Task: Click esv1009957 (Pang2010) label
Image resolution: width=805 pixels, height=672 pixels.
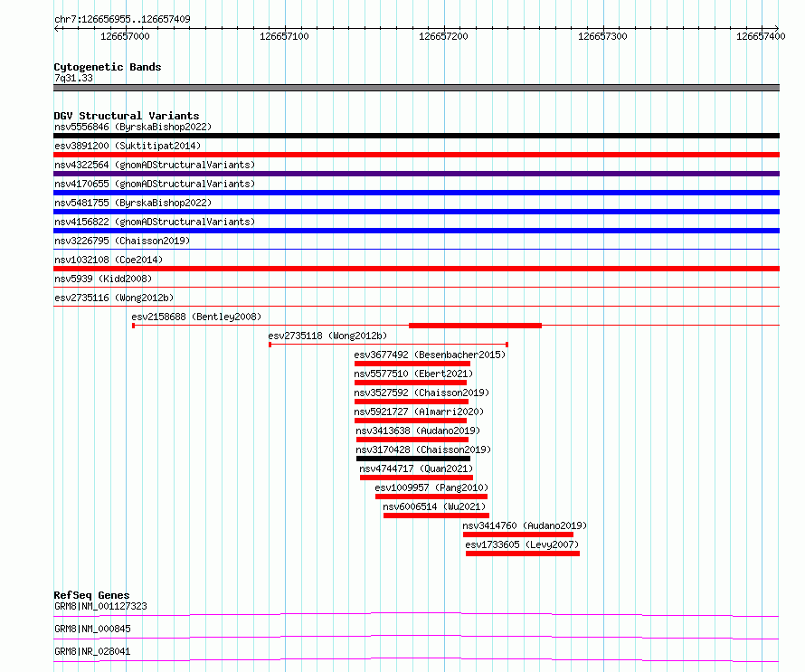Action: (431, 487)
